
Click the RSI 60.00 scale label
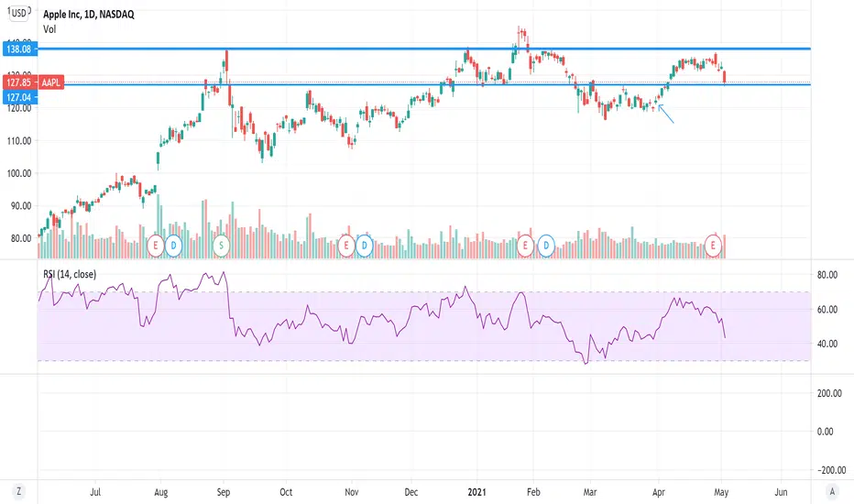point(827,310)
